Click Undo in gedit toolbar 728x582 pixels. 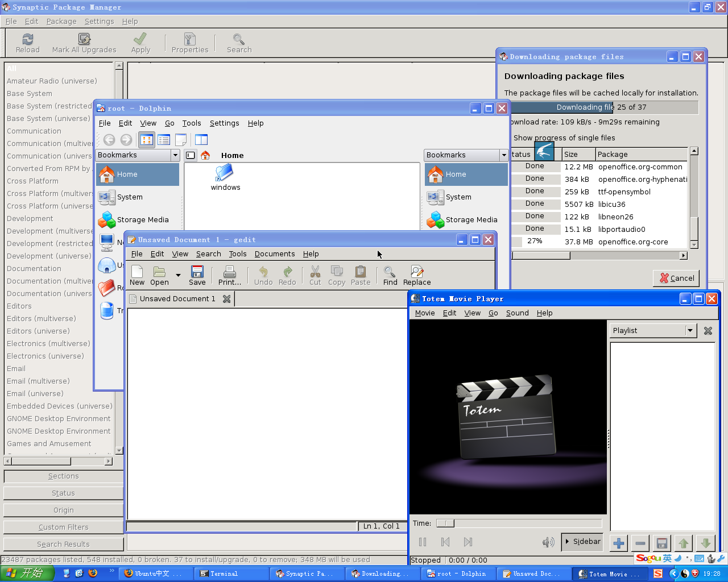coord(263,276)
